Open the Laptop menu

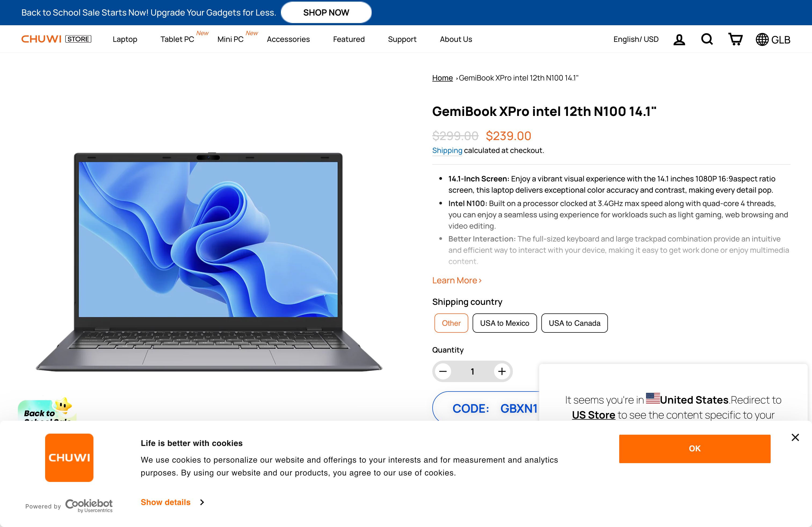125,39
